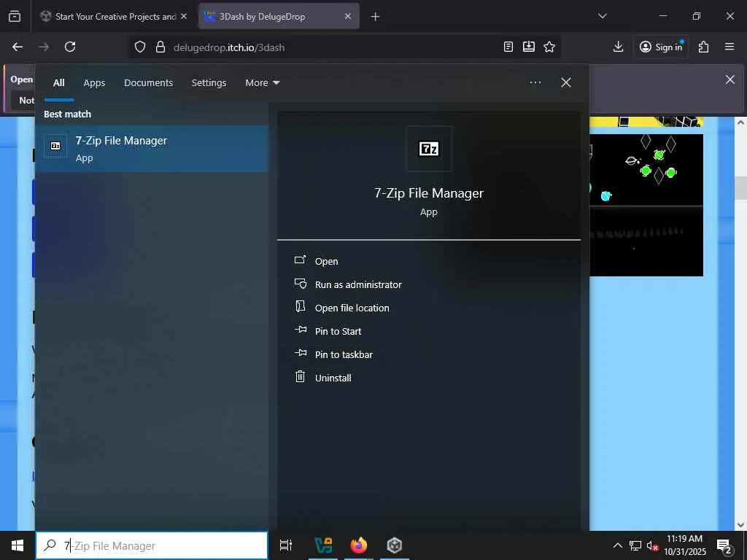Click the search box with 7-Zip text

(152, 545)
